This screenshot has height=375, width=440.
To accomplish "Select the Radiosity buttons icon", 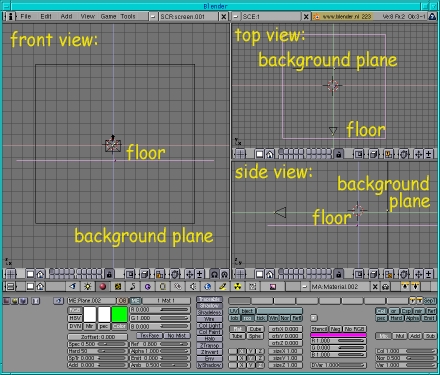I will [238, 286].
